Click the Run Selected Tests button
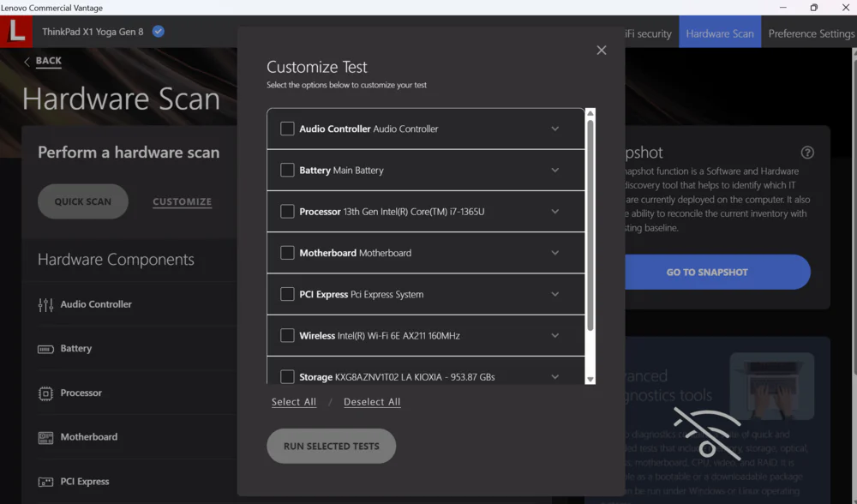857x504 pixels. coord(331,446)
